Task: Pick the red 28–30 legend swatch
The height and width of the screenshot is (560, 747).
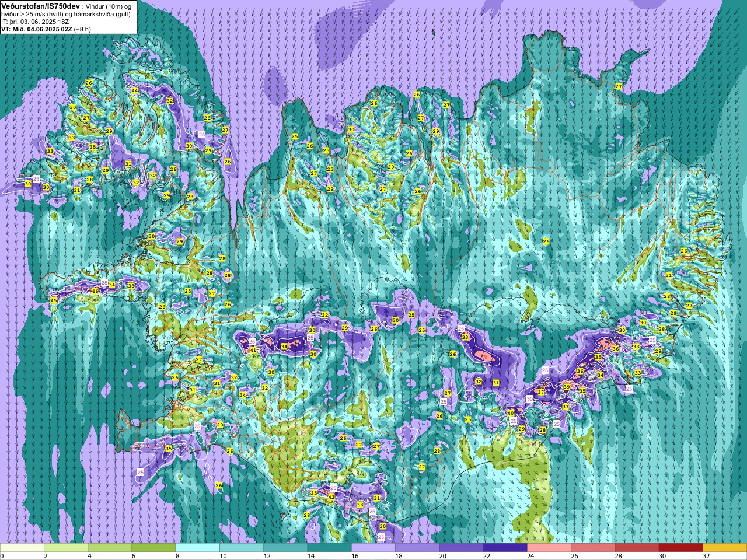Action: [637, 548]
